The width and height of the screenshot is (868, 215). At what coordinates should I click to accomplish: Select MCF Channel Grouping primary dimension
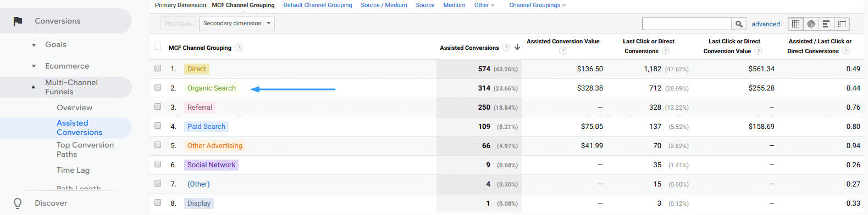(243, 5)
